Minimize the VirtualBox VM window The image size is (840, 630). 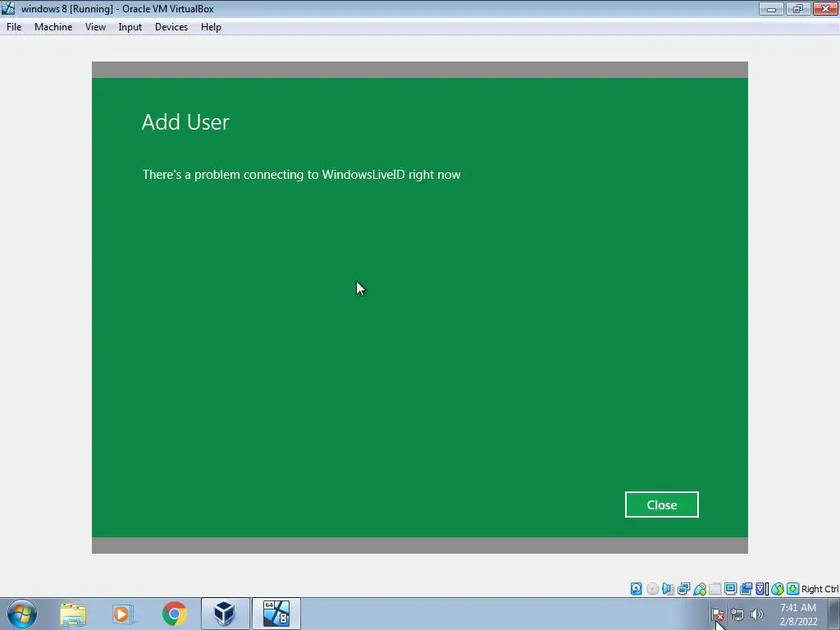(x=771, y=8)
